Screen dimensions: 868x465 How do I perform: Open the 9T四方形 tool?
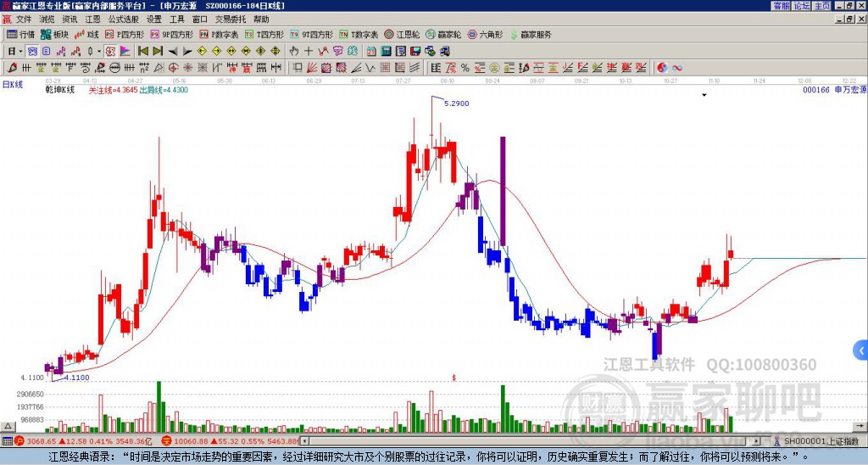pos(312,34)
